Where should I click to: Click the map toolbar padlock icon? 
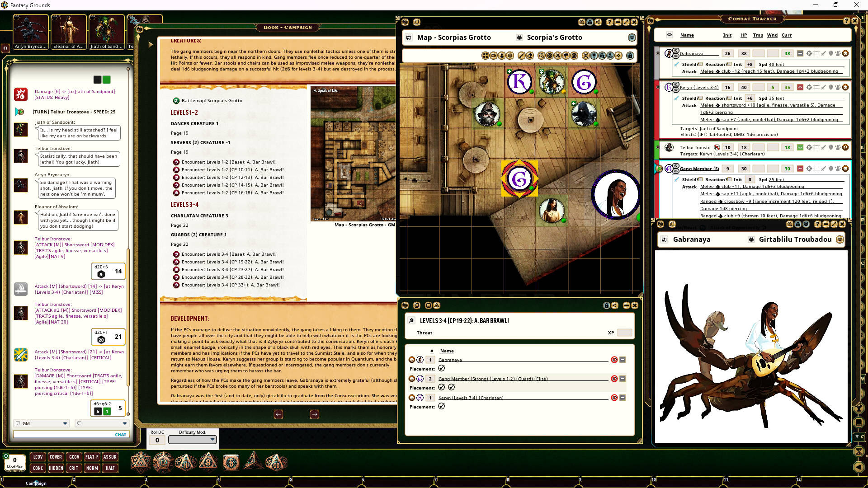point(630,56)
